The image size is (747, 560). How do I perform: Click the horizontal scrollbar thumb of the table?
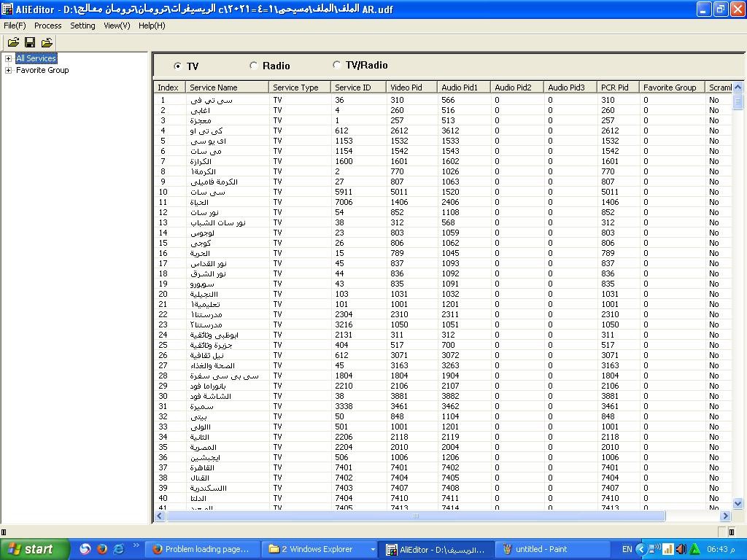(x=416, y=516)
